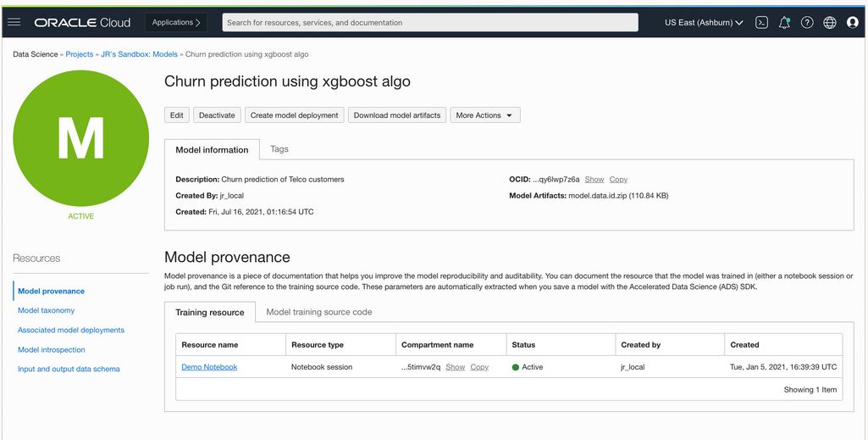Switch to the Model information tab
The height and width of the screenshot is (440, 868).
click(212, 149)
